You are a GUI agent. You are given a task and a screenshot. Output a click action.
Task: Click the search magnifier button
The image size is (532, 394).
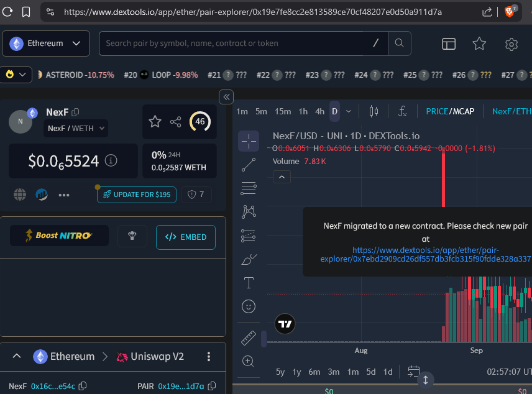click(x=400, y=44)
